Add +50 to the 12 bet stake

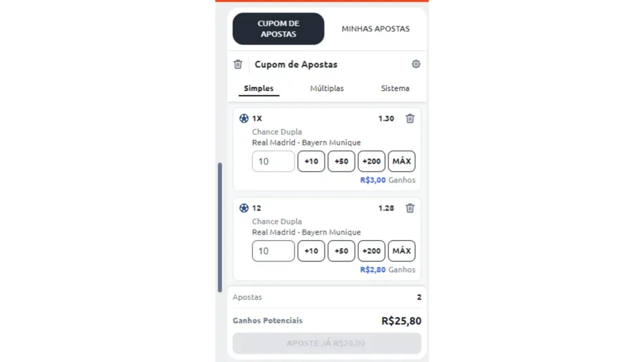(x=341, y=251)
